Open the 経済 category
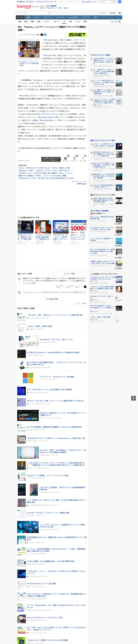 coord(39,21)
